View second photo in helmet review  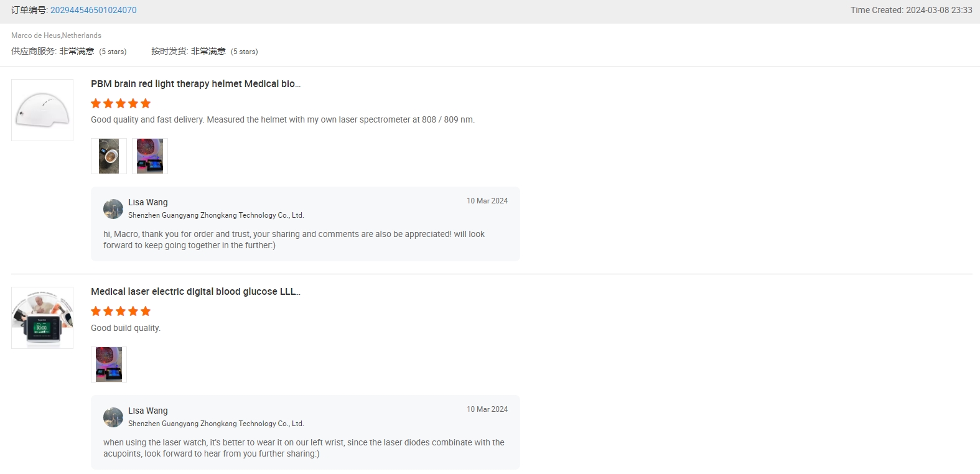point(150,156)
